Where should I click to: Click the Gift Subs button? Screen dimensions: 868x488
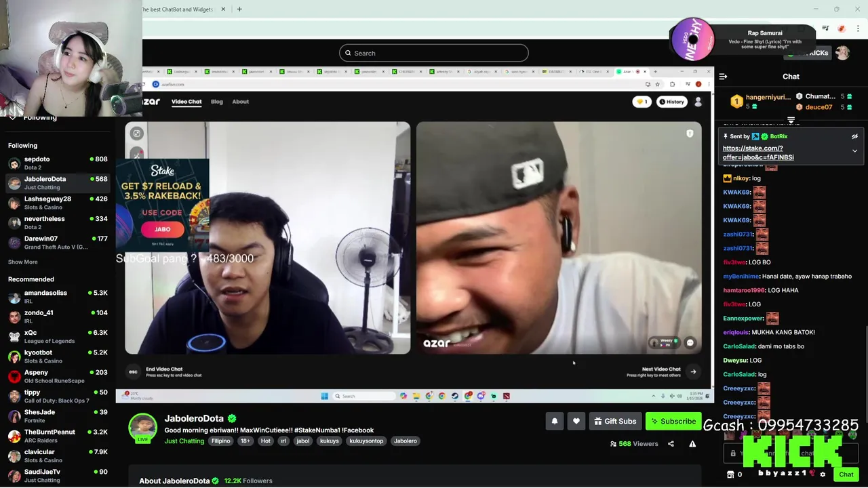click(615, 421)
